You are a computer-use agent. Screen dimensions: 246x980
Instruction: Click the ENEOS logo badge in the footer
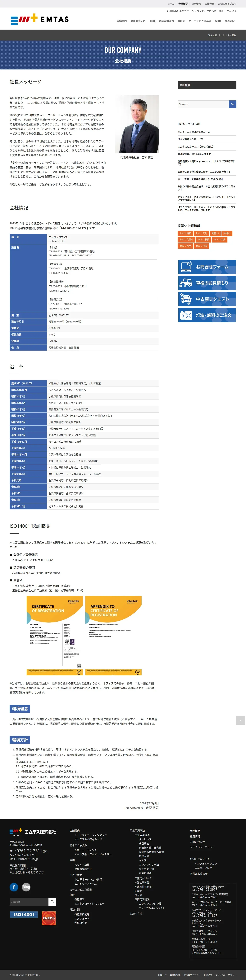[48, 918]
